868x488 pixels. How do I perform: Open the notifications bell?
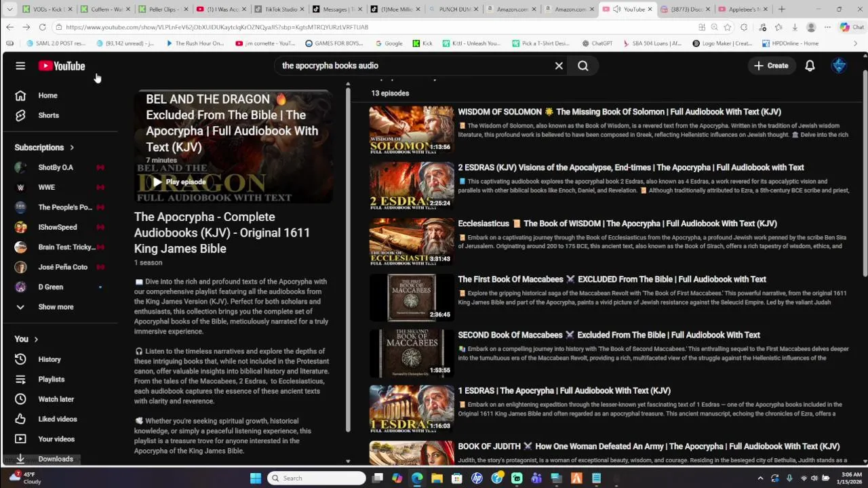[x=810, y=66]
